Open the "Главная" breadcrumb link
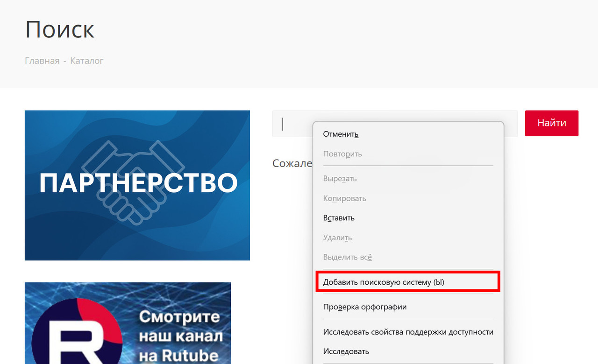 tap(42, 61)
